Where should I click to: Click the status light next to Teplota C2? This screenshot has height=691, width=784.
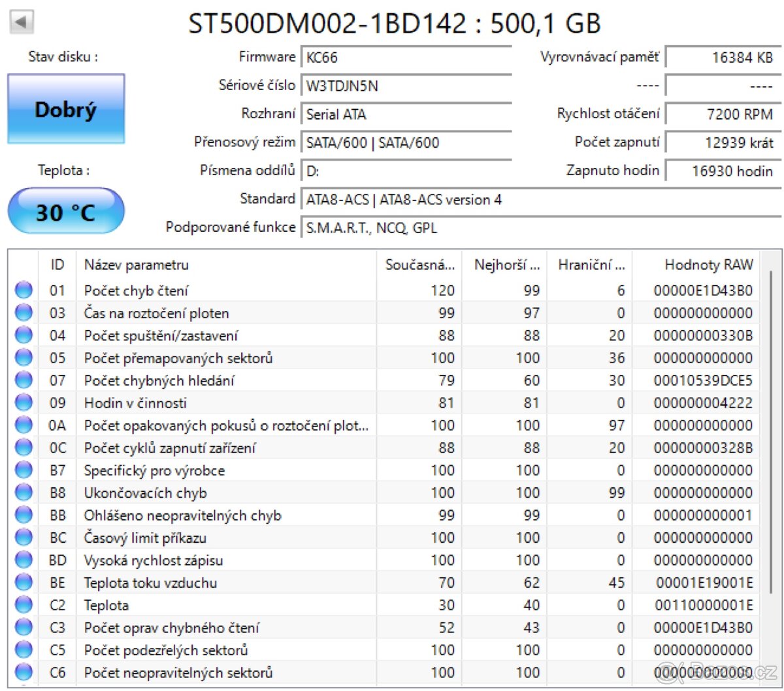(x=23, y=605)
